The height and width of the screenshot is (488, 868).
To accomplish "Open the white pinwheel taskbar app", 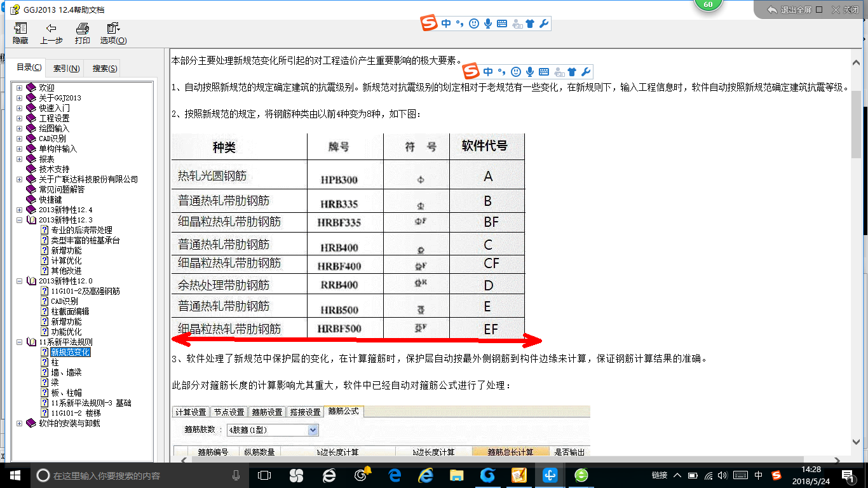I will pos(296,475).
